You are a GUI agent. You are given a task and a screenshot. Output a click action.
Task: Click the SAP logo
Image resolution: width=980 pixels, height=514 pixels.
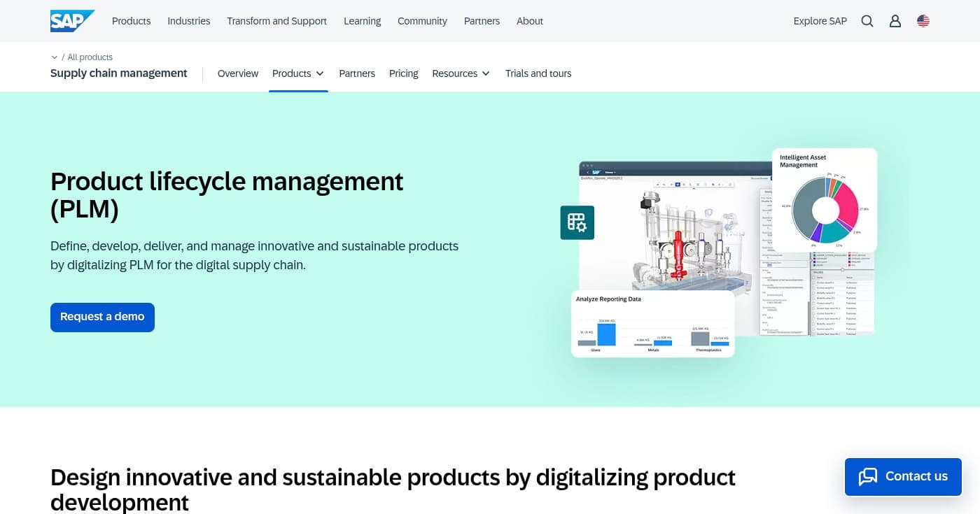pyautogui.click(x=72, y=20)
